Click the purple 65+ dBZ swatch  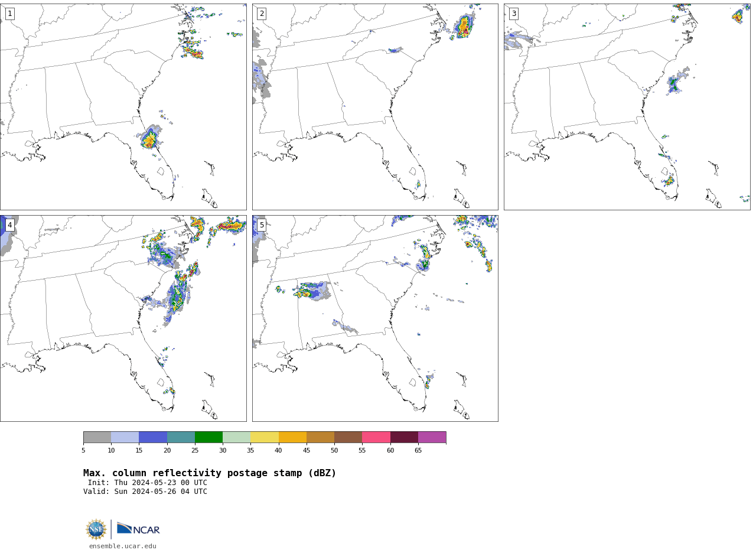coord(432,437)
